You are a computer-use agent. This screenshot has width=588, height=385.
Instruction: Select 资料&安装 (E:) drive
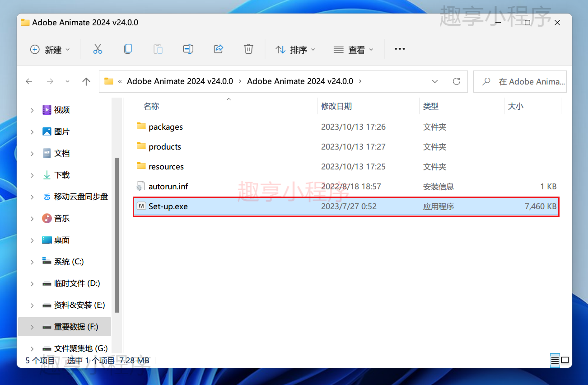[79, 305]
